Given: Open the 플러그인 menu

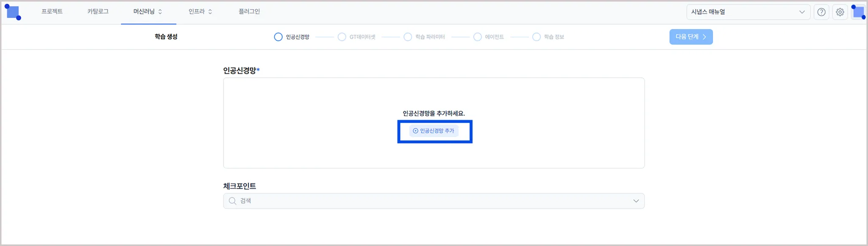Looking at the screenshot, I should 249,11.
